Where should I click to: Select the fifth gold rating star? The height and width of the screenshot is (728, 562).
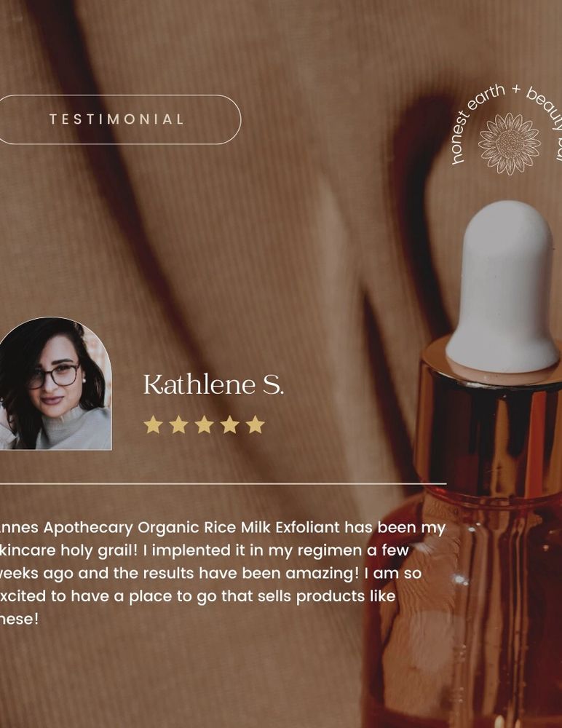(x=255, y=424)
